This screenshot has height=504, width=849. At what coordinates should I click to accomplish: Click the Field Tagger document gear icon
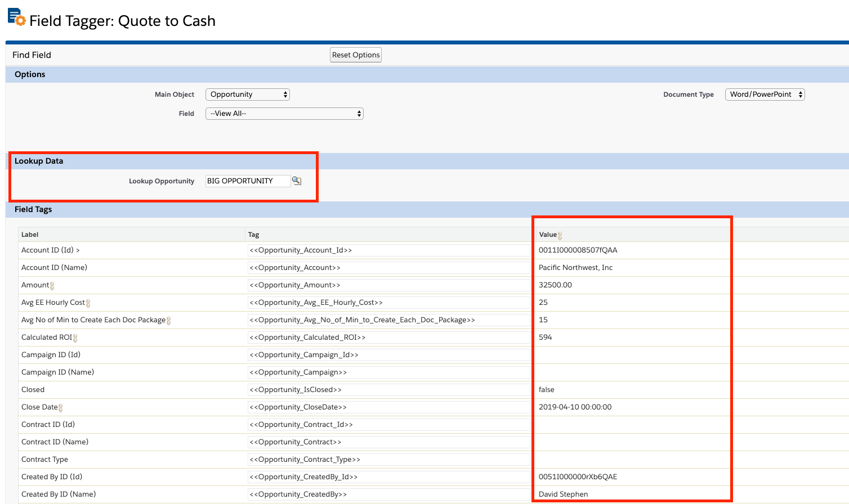[x=16, y=17]
